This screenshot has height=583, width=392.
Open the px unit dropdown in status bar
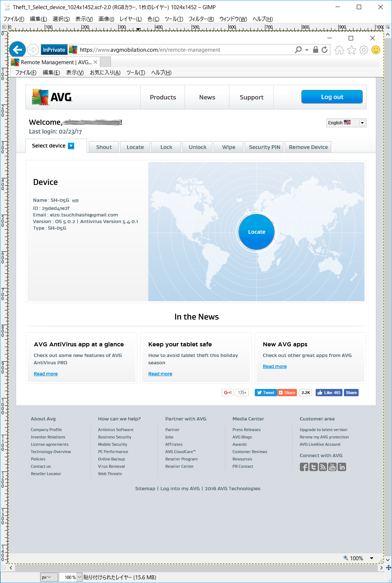pyautogui.click(x=49, y=577)
